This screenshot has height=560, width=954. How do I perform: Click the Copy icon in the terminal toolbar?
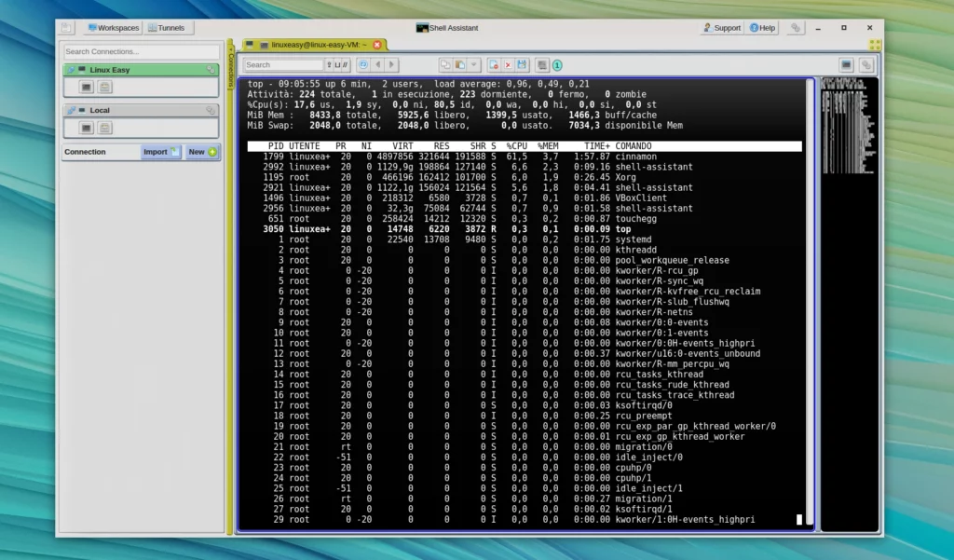(x=445, y=63)
